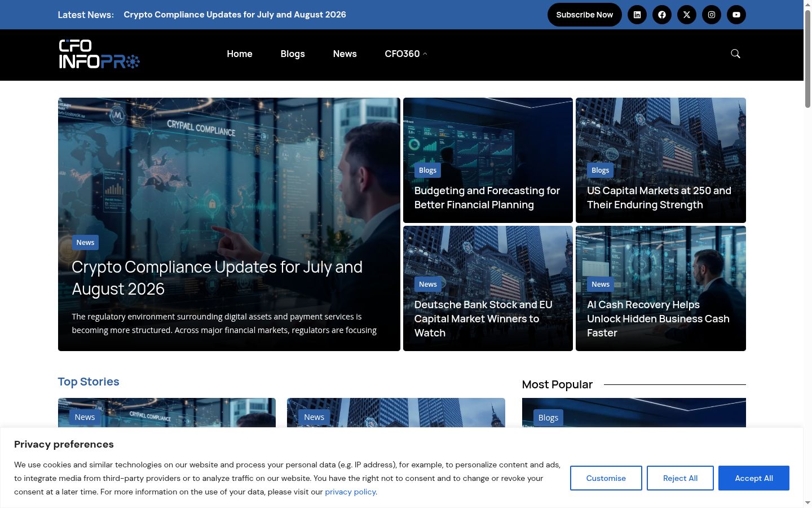Click the 'Top Stories' section heading
Screen dimensions: 812x508
pyautogui.click(x=89, y=382)
